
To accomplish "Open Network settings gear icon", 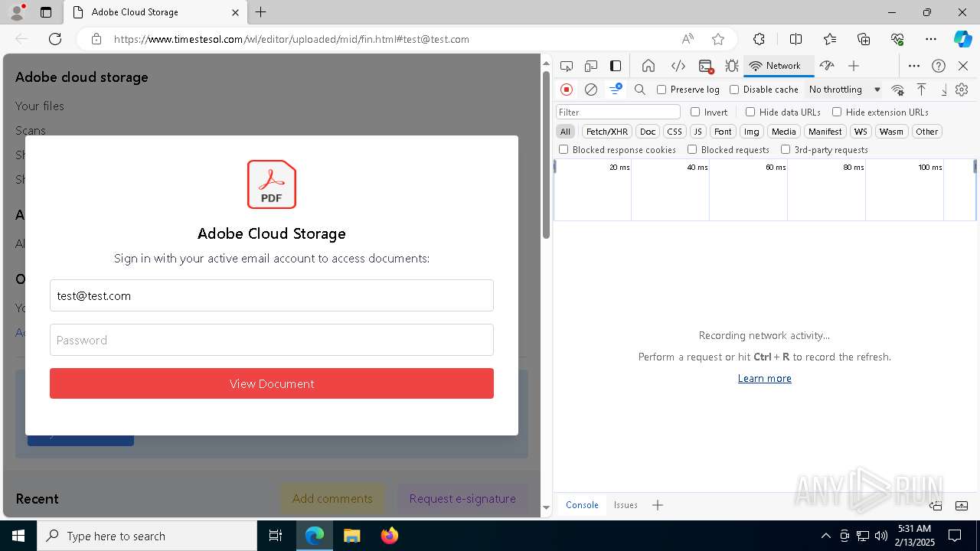I will pyautogui.click(x=962, y=90).
